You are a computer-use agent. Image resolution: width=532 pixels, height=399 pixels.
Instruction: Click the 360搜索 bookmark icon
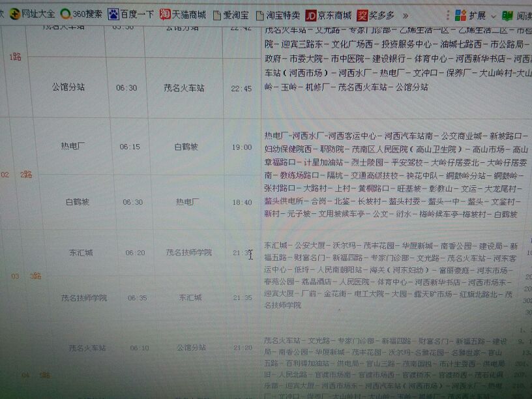[x=65, y=14]
